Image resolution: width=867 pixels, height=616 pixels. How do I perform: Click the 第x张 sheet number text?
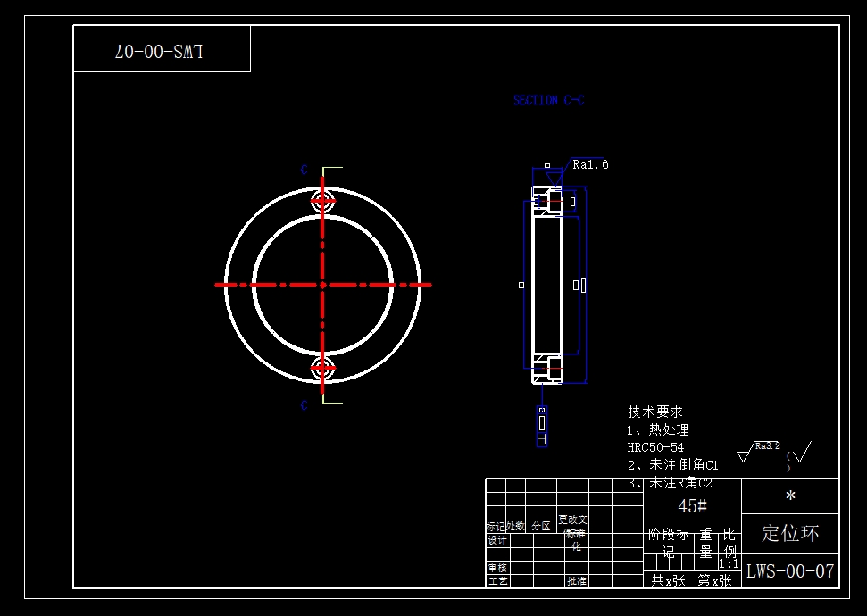(x=715, y=580)
